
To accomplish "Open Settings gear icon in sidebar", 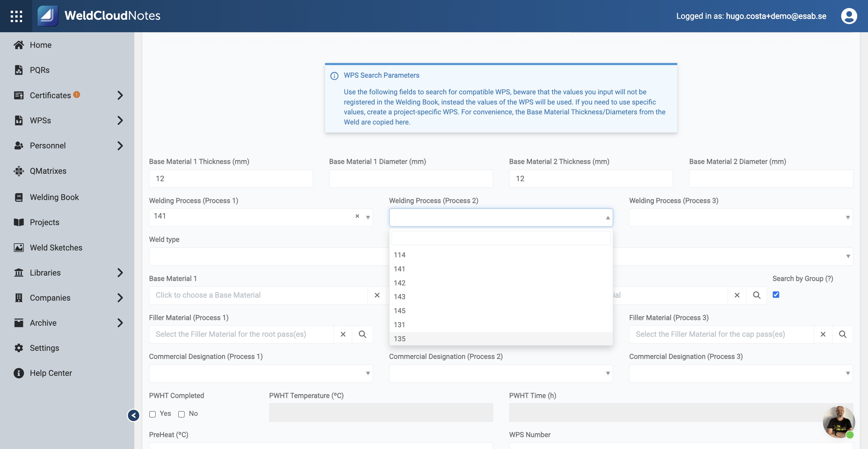I will 19,348.
